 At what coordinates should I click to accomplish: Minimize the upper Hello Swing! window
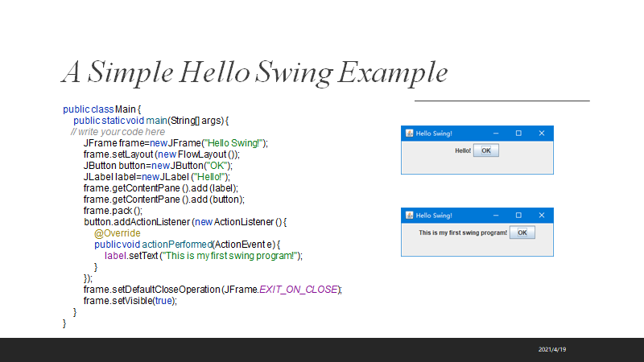[x=496, y=134]
